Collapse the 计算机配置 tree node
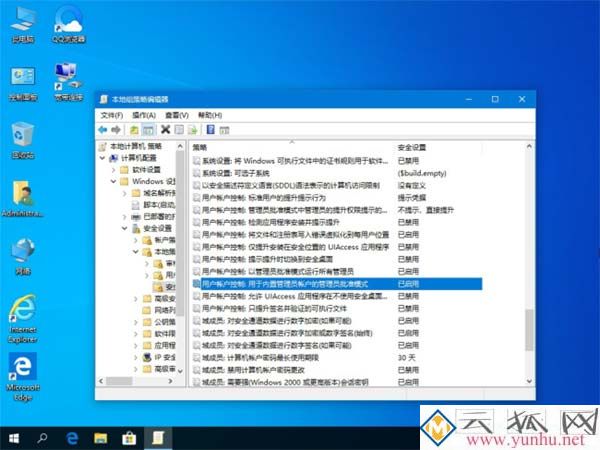 [x=102, y=158]
